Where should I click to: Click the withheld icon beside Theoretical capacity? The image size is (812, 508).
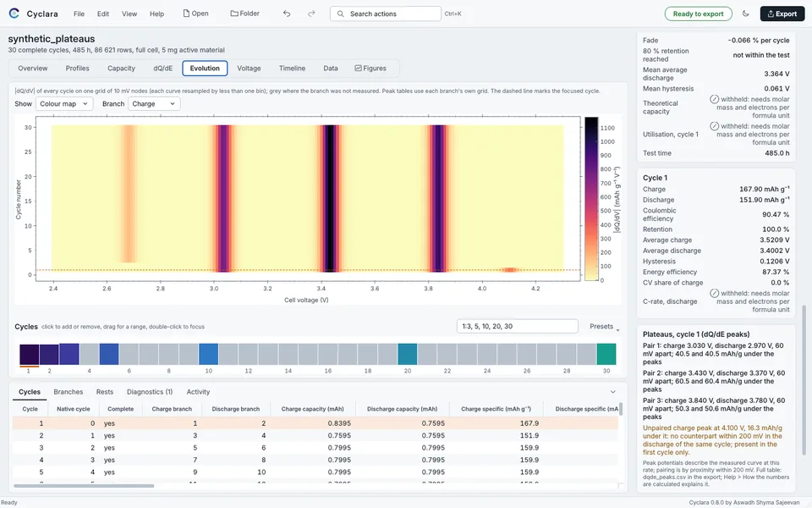(714, 99)
